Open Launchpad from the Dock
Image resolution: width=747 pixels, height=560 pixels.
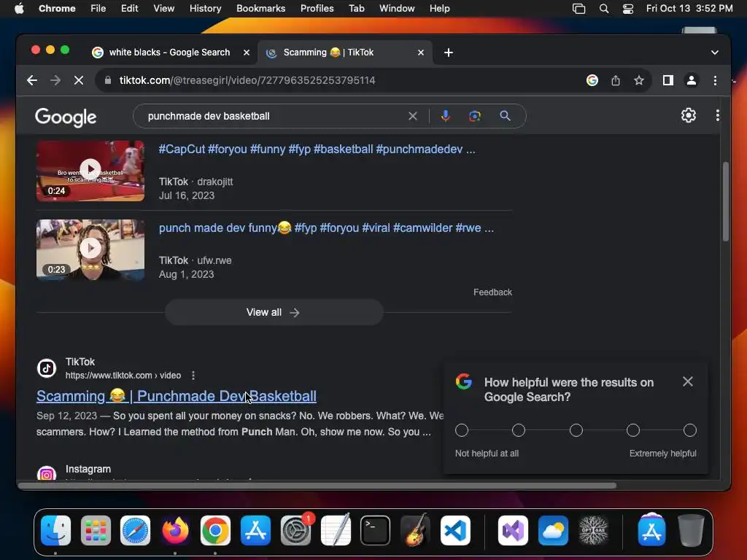[96, 531]
